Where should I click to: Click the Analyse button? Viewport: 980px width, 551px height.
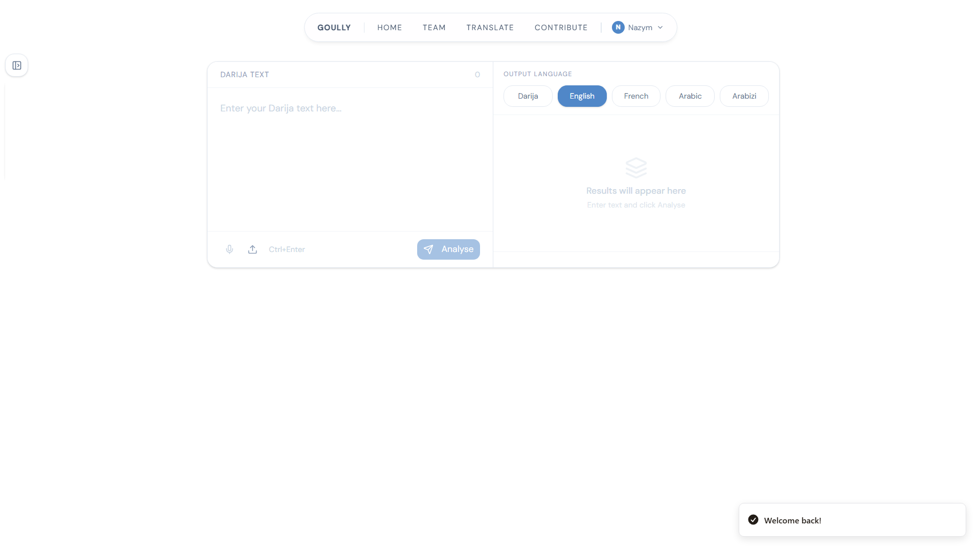(x=448, y=249)
